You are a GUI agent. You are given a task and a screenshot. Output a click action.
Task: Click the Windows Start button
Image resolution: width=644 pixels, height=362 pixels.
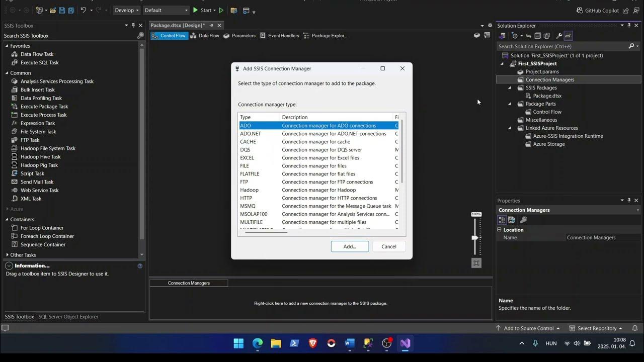[x=239, y=343]
